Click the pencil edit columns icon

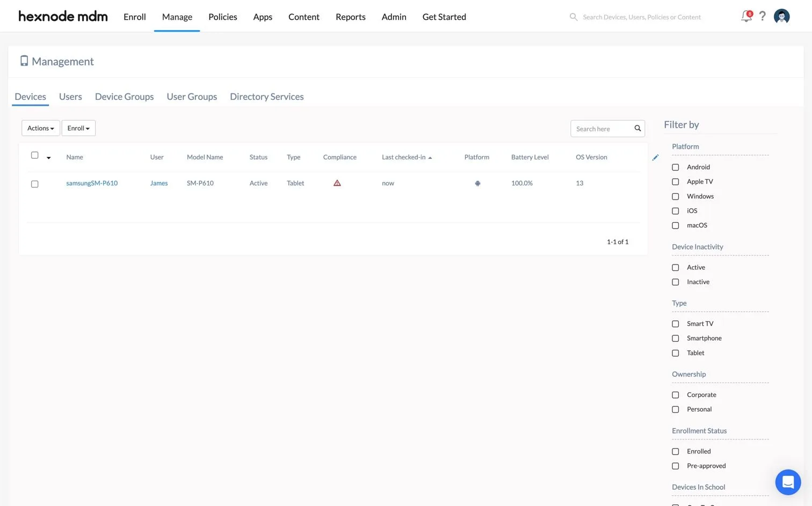(655, 157)
